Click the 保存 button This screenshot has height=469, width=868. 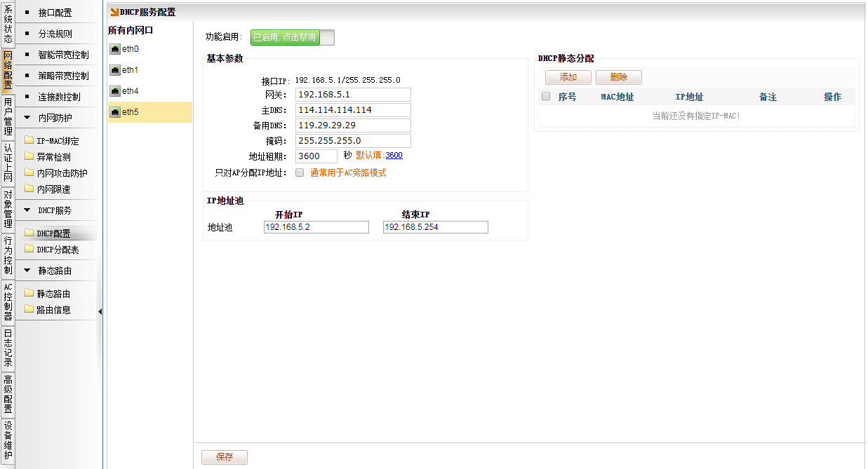pos(225,457)
